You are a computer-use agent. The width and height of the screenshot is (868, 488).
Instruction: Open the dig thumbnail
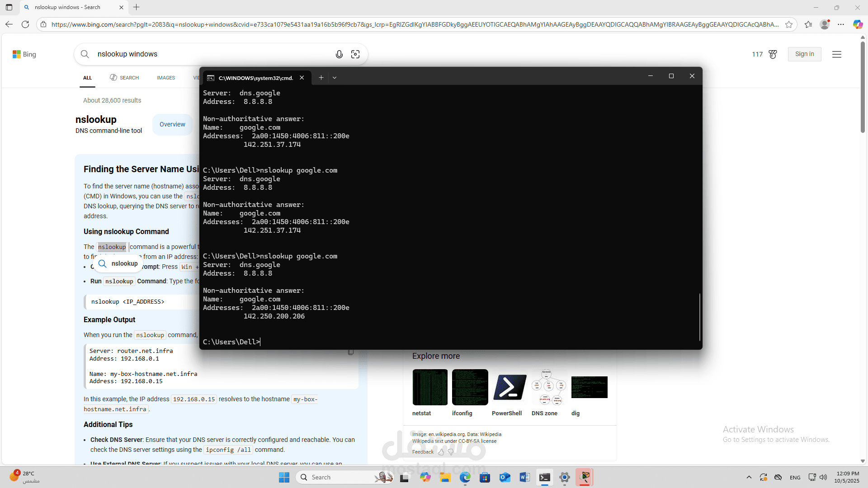(x=590, y=387)
